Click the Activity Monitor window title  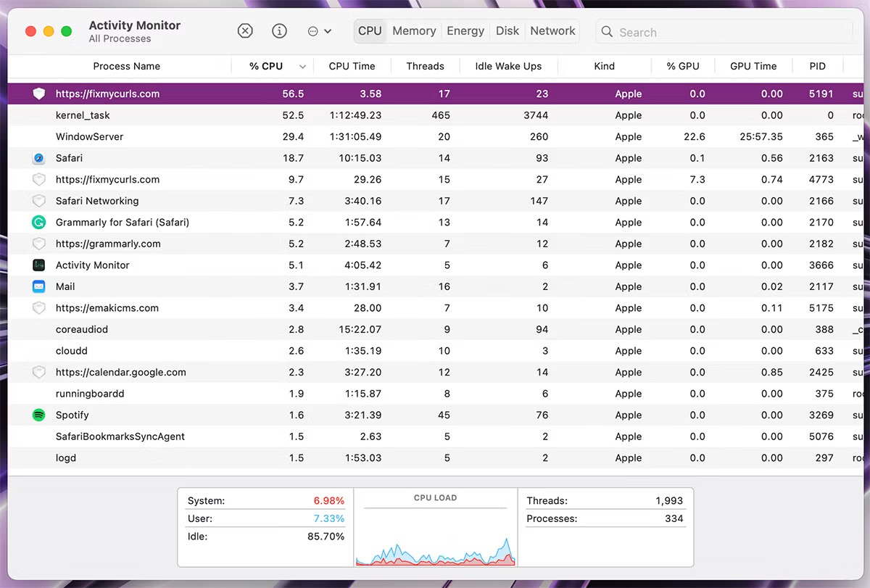click(x=135, y=25)
